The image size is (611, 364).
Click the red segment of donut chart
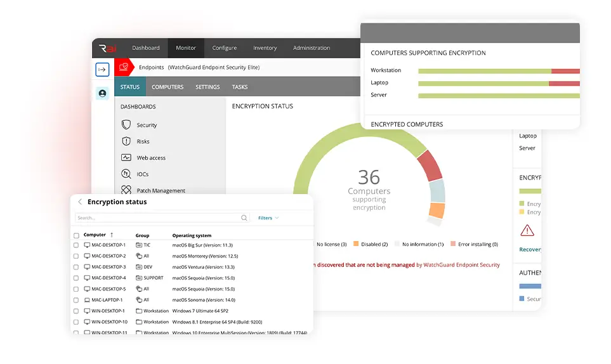[430, 165]
